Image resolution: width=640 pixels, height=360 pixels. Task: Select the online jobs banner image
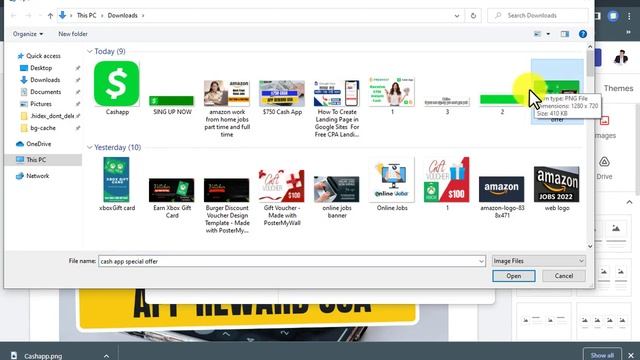tap(337, 197)
